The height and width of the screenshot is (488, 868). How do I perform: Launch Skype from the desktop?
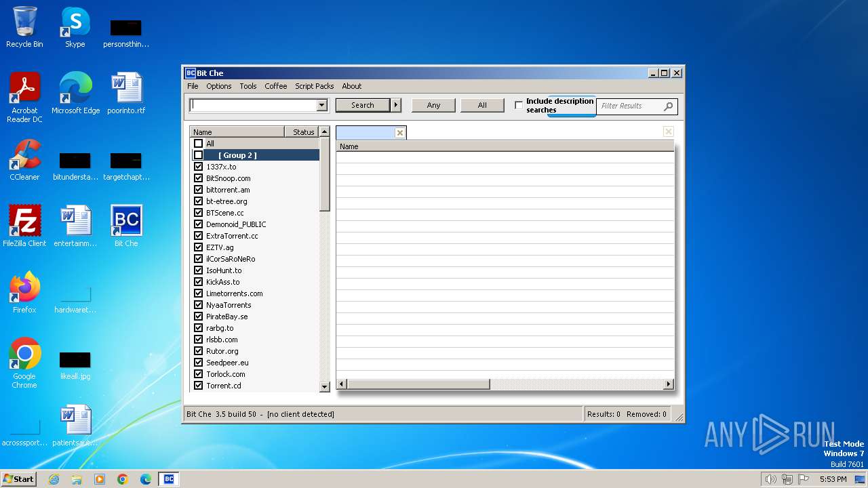point(75,27)
